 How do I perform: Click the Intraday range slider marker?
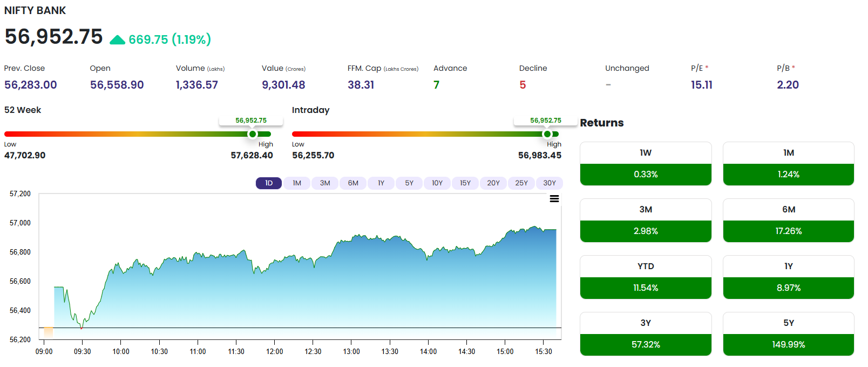tap(547, 134)
